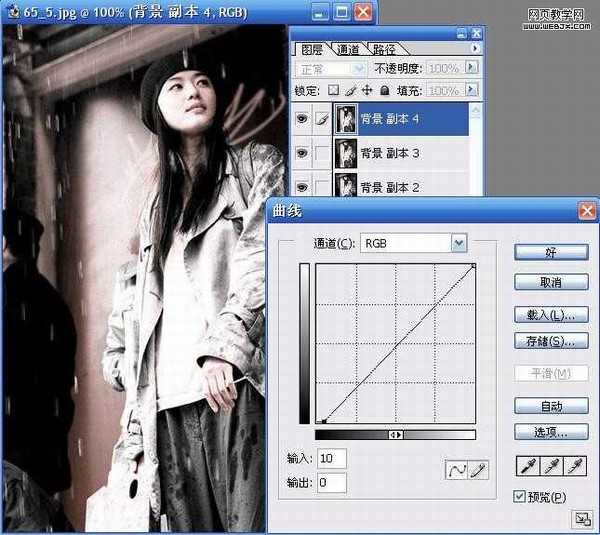Viewport: 600px width, 535px height.
Task: Expand the curves dialog grid size icon
Action: point(580,518)
